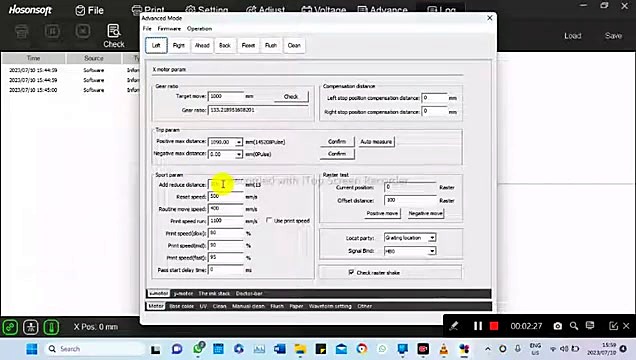Switch to the Manual clean tab
Screen dimensions: 636x360
(248, 306)
